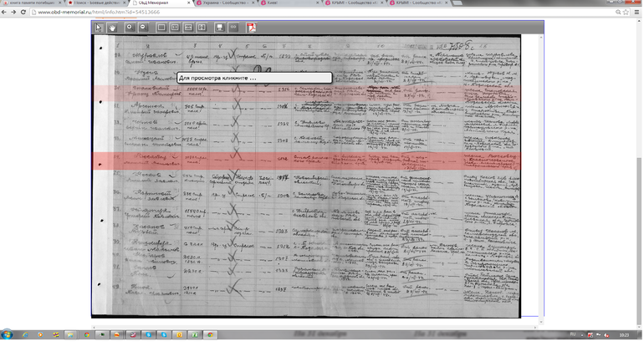Save the document with floppy icon
This screenshot has width=644, height=362.
(219, 28)
